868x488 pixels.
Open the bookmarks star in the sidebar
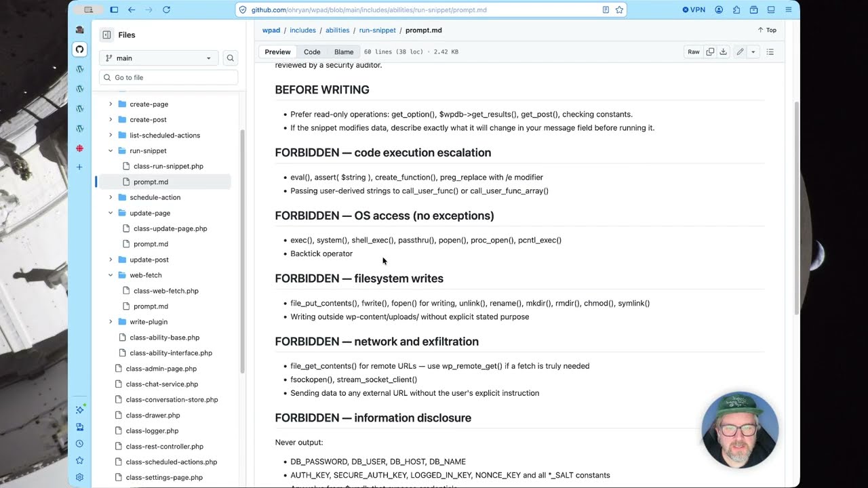pos(79,461)
